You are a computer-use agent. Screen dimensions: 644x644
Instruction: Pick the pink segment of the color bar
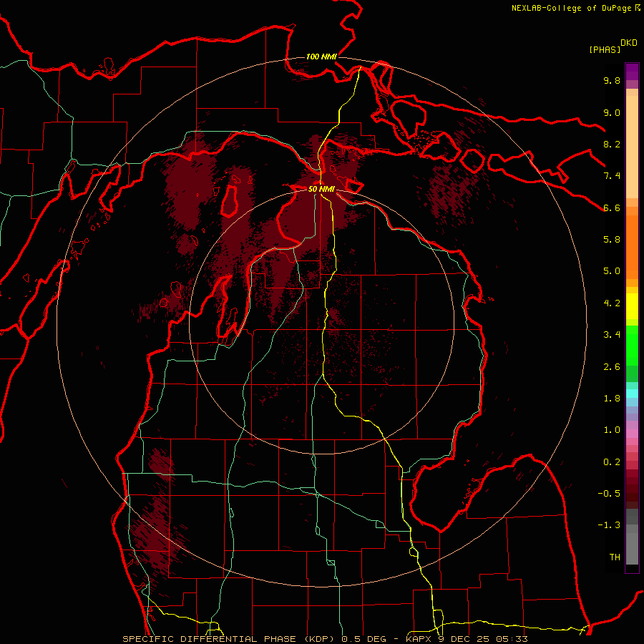tap(632, 434)
